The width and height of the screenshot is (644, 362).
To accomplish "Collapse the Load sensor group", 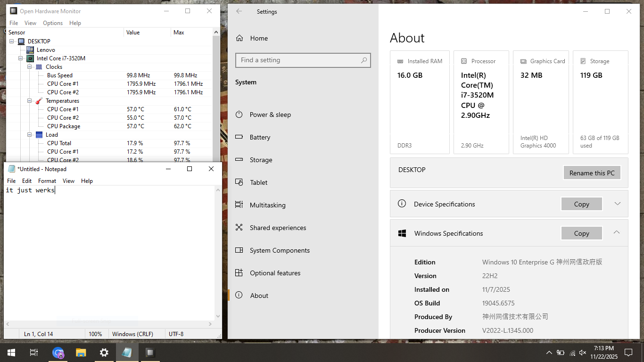I will point(29,135).
